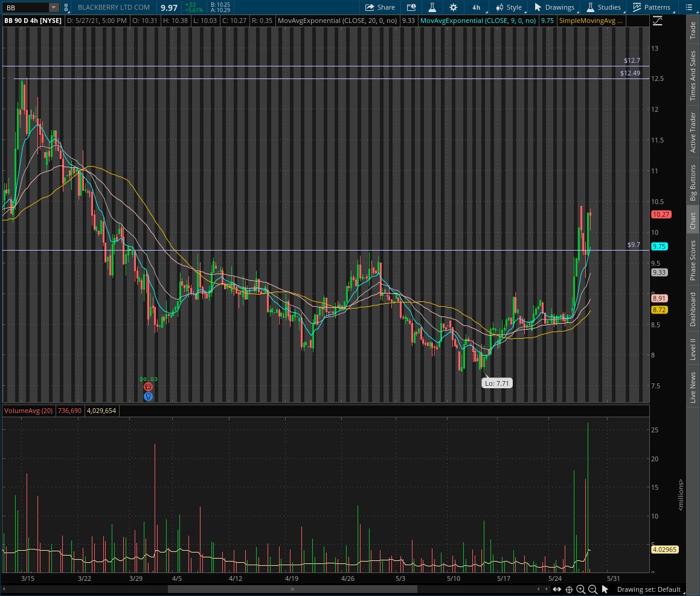This screenshot has height=596, width=700.
Task: Open Drawing set: Default dropdown
Action: coord(651,589)
